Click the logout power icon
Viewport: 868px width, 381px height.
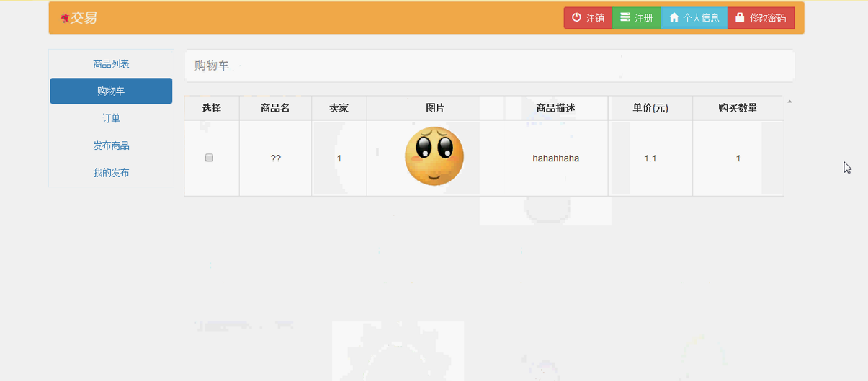pos(576,17)
